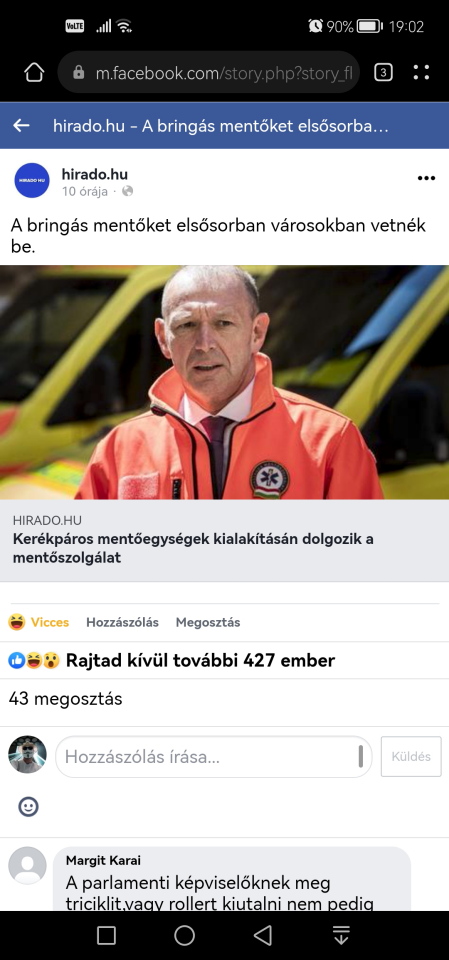The width and height of the screenshot is (449, 960).
Task: Tap the Android back triangle button
Action: (x=263, y=935)
